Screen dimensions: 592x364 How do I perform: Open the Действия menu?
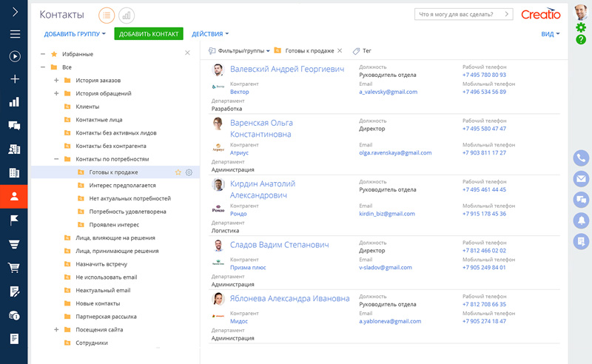point(210,34)
